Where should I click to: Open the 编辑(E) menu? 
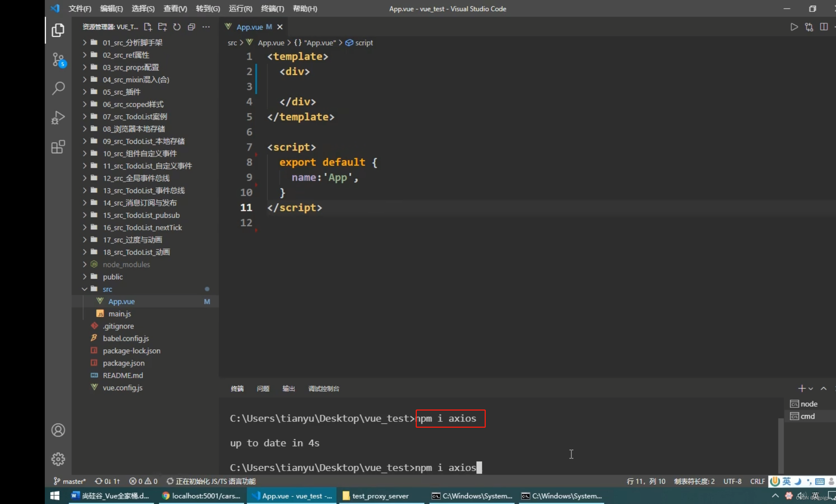click(111, 9)
